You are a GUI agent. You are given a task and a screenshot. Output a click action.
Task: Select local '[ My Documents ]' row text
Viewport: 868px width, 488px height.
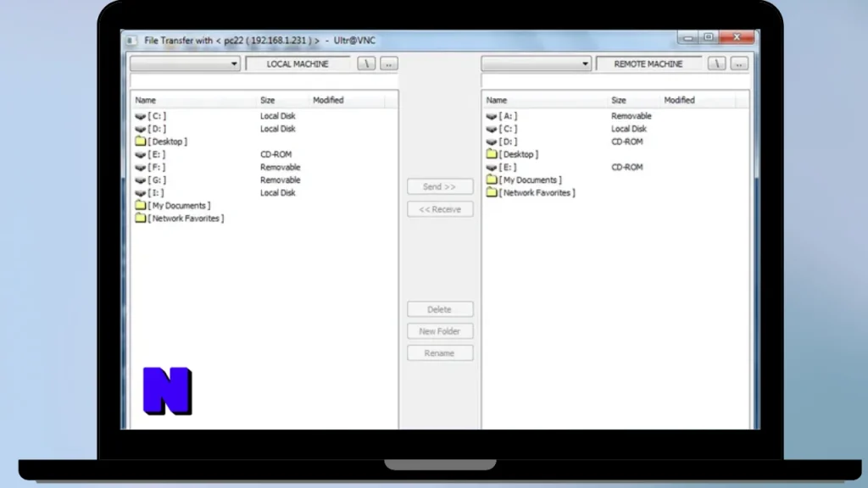coord(180,205)
